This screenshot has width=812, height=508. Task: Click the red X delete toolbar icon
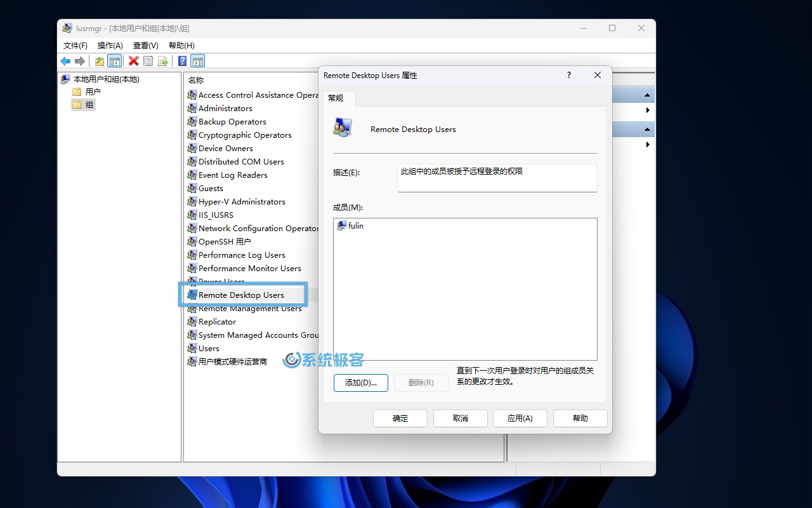133,61
